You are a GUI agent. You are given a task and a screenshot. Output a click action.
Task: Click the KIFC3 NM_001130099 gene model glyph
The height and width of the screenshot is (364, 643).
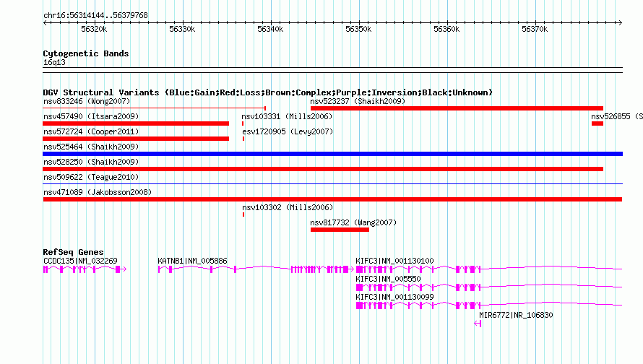pos(489,305)
